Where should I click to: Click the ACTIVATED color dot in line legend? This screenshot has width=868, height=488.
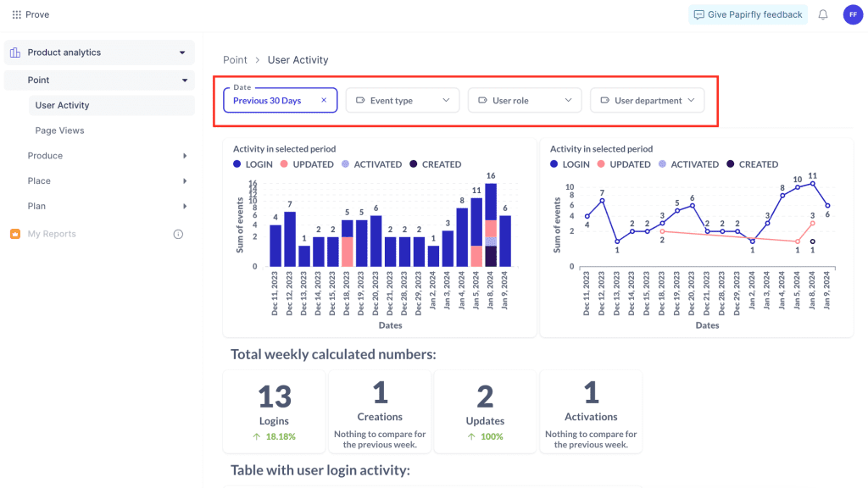click(663, 164)
